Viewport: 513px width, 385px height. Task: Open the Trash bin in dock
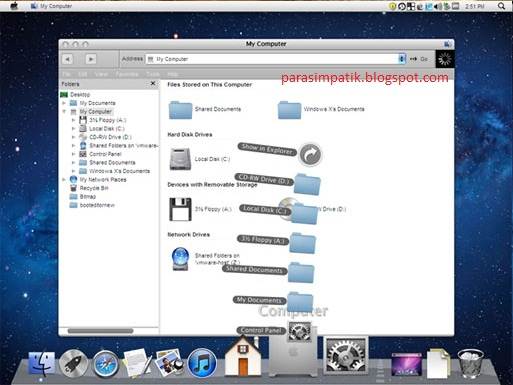pos(470,363)
